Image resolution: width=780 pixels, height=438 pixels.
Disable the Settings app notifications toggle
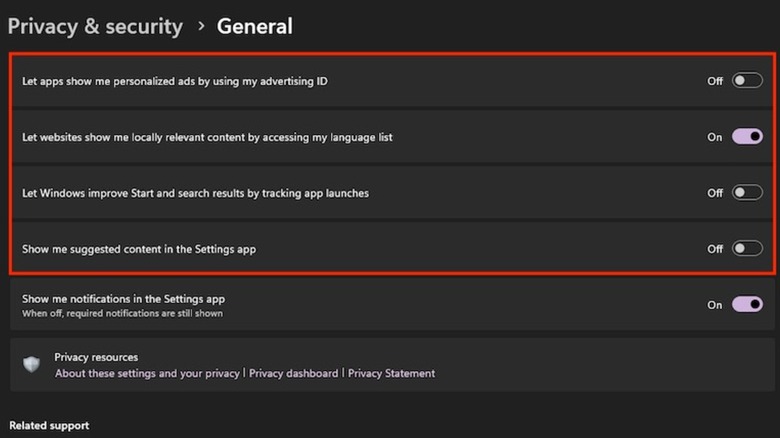click(747, 305)
